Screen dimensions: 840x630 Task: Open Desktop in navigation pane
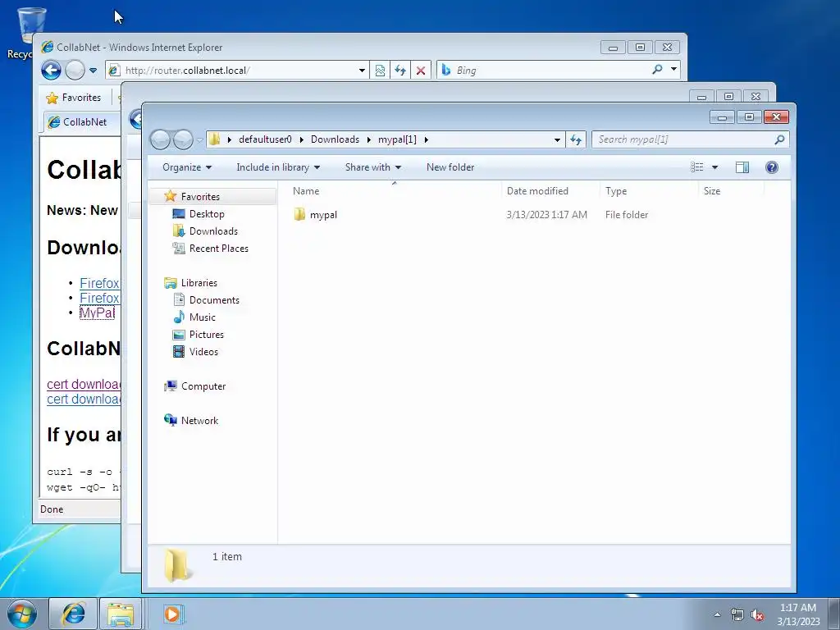[206, 214]
